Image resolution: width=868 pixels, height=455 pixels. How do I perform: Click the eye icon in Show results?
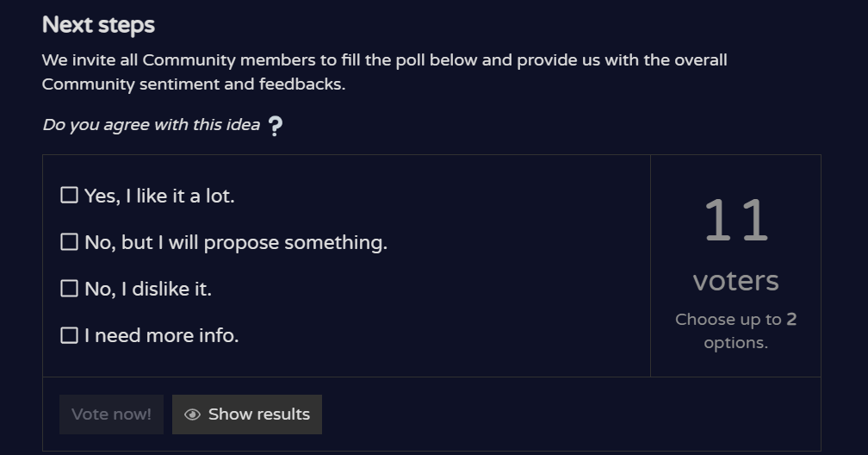192,414
